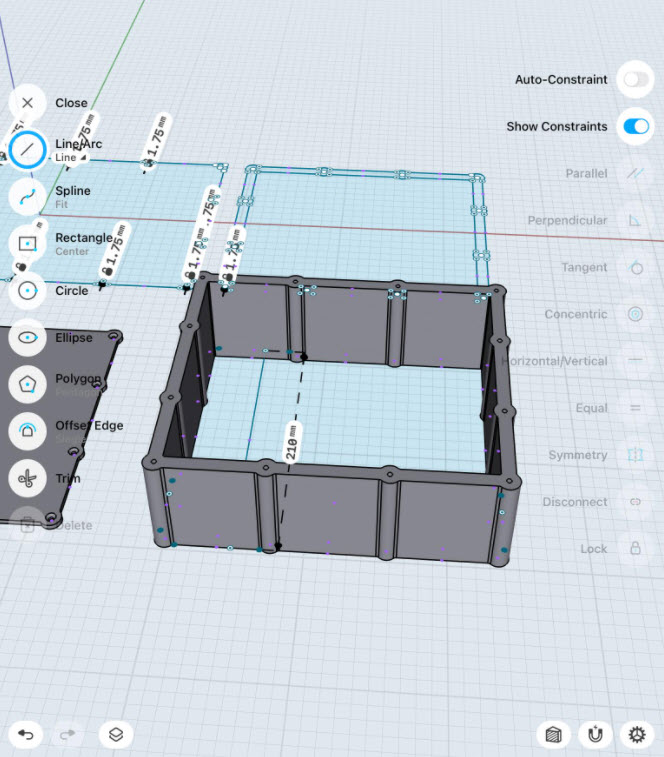Pick the Trim tool
Image resolution: width=664 pixels, height=757 pixels.
point(28,479)
